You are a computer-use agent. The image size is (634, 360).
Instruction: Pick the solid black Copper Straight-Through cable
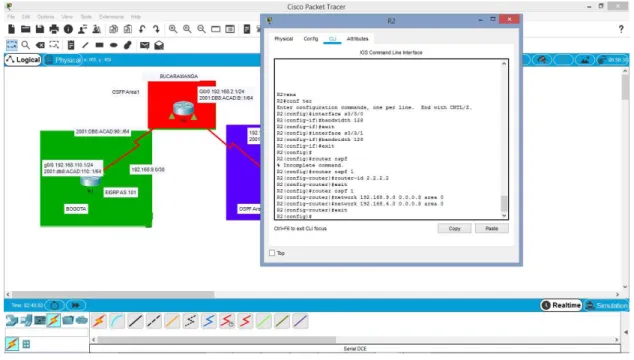click(135, 321)
